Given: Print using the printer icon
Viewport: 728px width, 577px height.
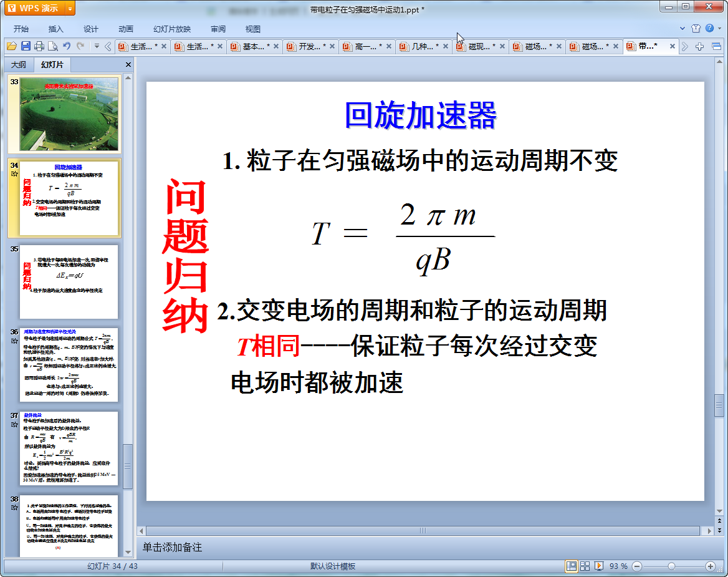Looking at the screenshot, I should click(39, 46).
